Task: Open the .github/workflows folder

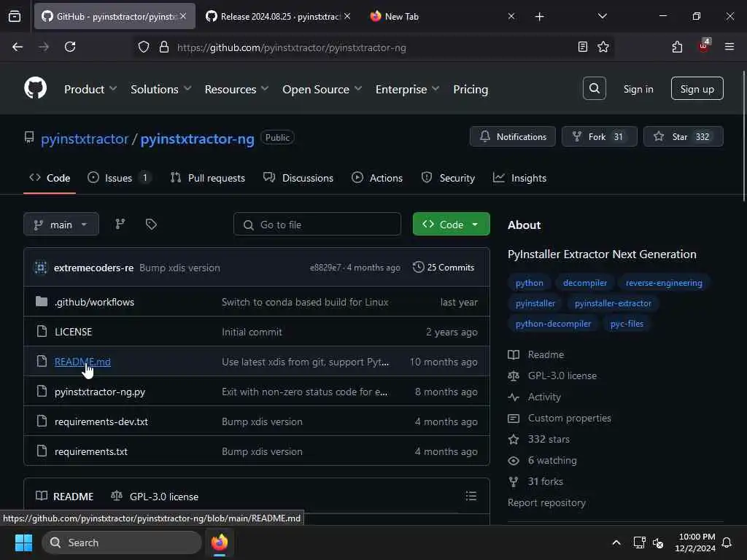Action: 94,302
